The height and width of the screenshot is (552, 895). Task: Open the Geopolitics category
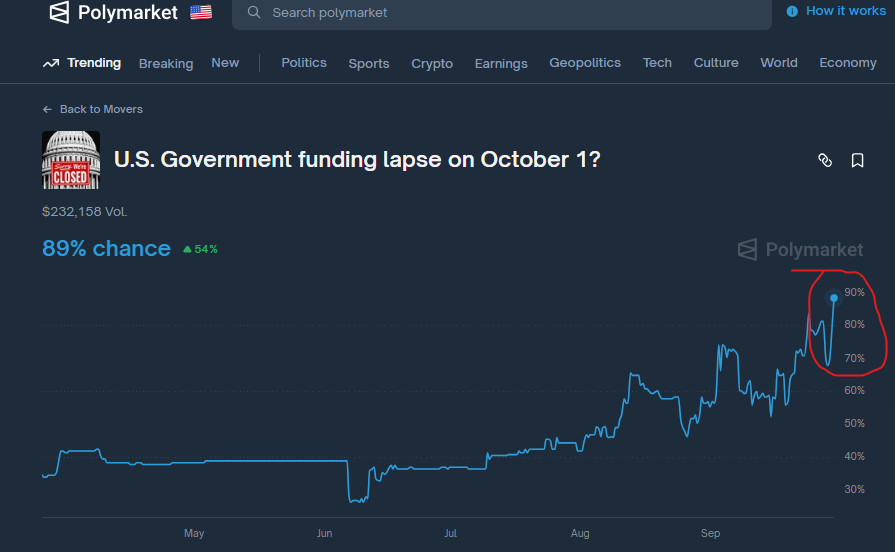585,63
